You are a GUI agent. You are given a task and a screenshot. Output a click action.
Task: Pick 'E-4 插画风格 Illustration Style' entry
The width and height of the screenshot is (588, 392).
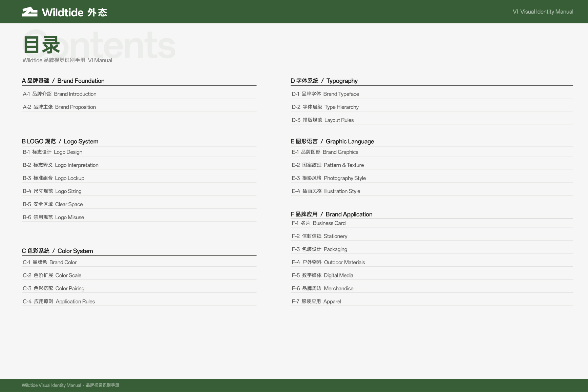[x=326, y=191]
